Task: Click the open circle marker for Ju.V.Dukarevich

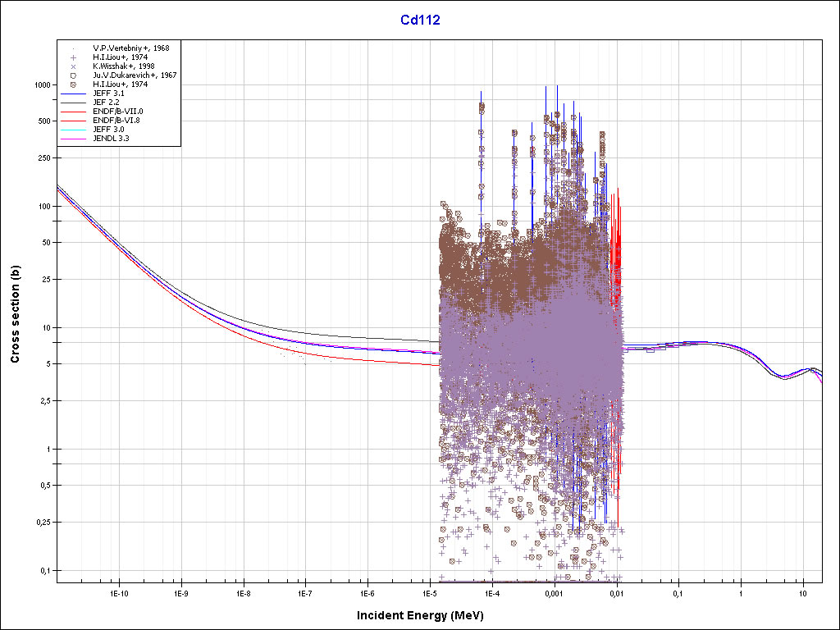Action: (73, 75)
